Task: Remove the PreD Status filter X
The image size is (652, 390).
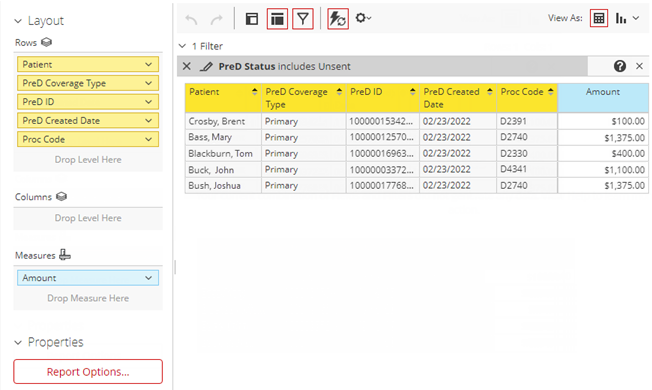Action: 187,66
